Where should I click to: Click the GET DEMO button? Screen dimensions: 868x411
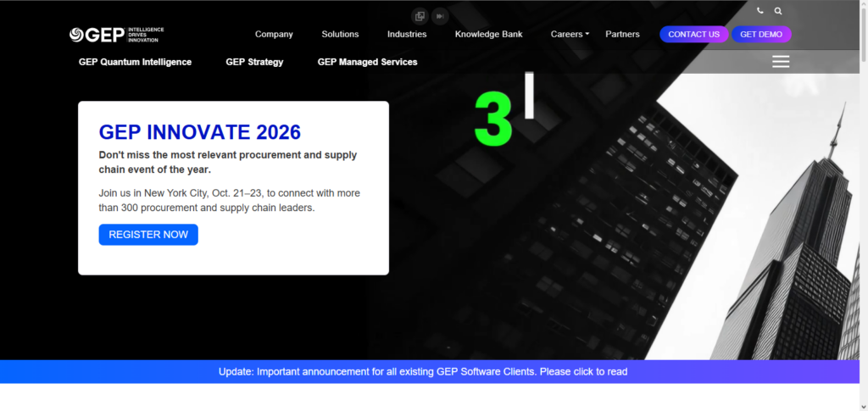[761, 34]
